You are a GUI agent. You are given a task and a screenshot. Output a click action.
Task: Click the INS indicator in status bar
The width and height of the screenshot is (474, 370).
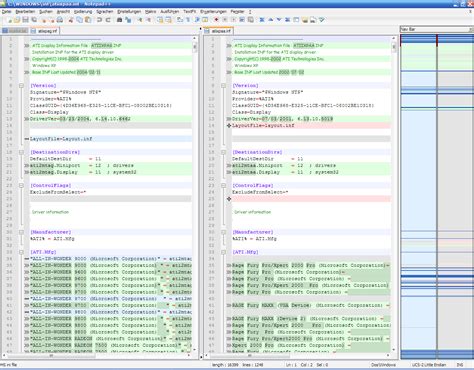click(460, 365)
